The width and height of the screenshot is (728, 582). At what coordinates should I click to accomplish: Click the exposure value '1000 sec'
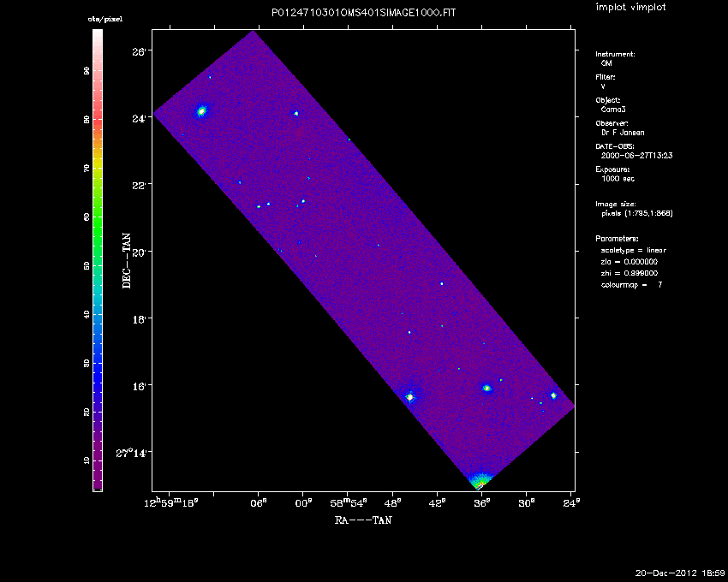point(618,179)
